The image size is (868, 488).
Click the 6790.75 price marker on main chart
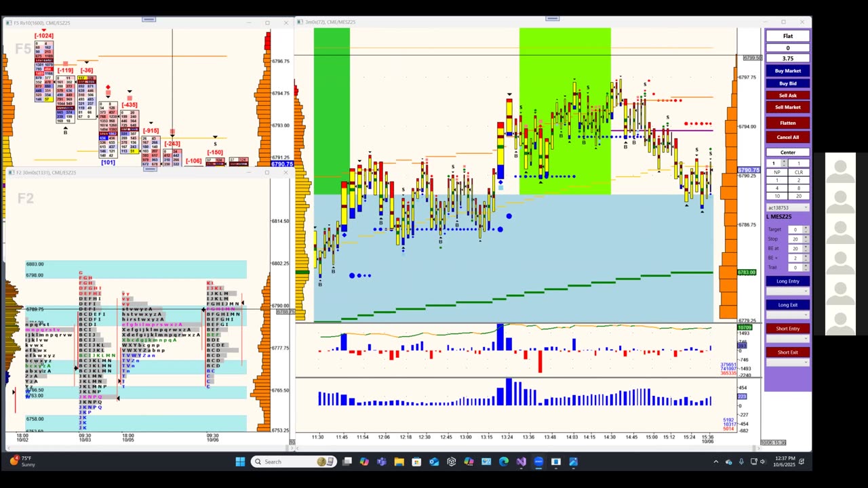pos(748,170)
